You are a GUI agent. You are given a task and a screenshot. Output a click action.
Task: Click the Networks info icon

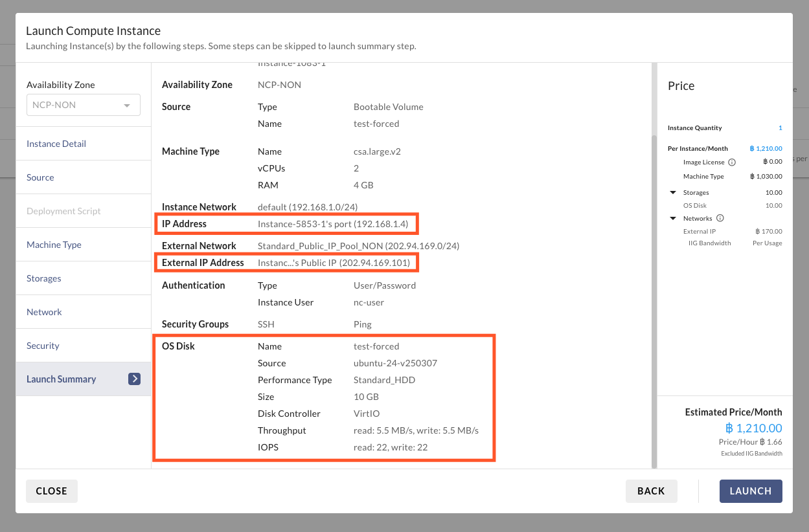pyautogui.click(x=720, y=219)
